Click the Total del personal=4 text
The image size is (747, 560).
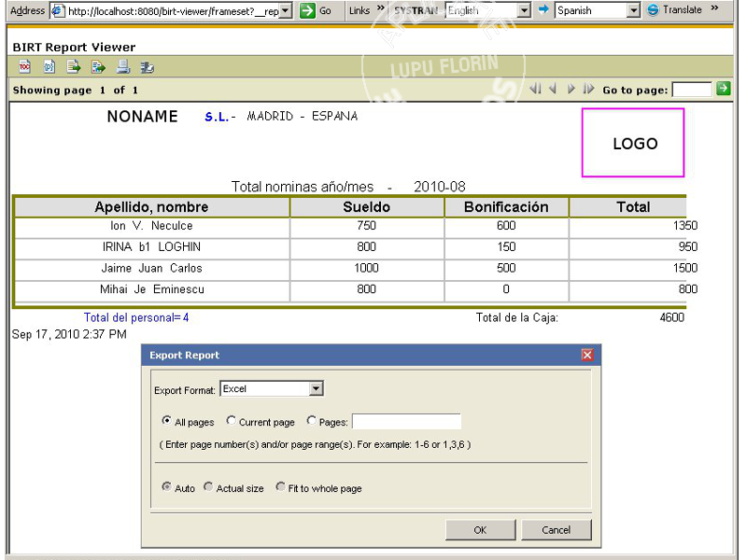coord(136,317)
